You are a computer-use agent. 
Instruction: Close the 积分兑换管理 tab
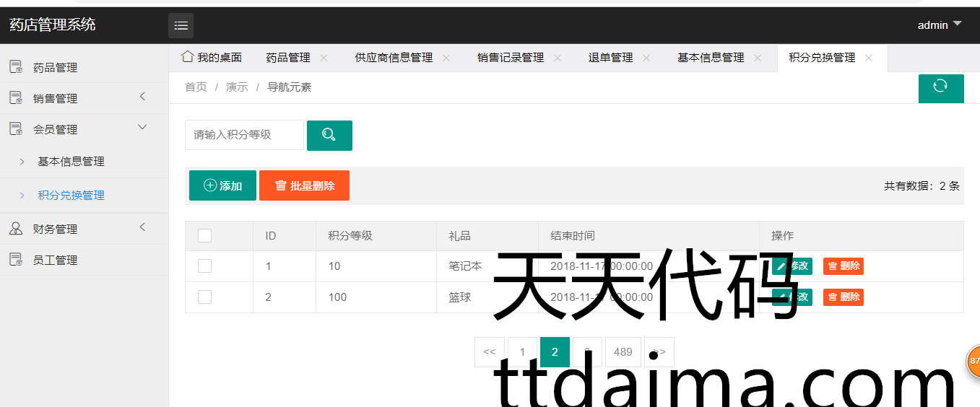pos(869,58)
